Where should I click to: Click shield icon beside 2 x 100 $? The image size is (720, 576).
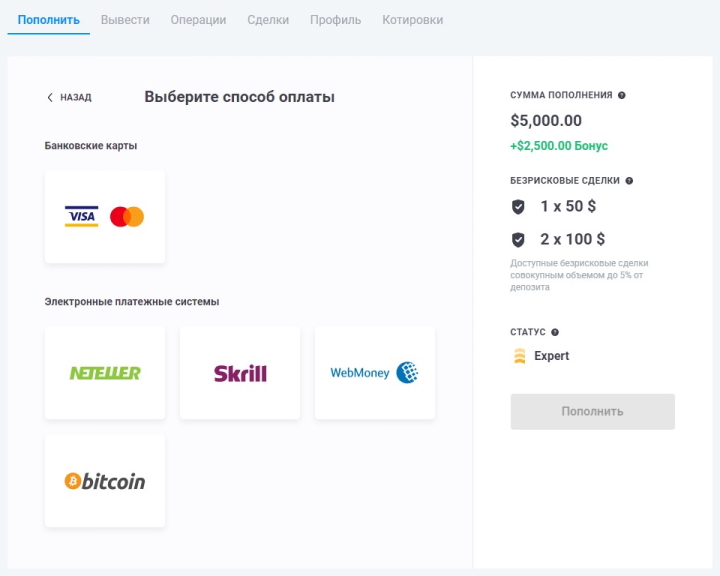(x=518, y=240)
